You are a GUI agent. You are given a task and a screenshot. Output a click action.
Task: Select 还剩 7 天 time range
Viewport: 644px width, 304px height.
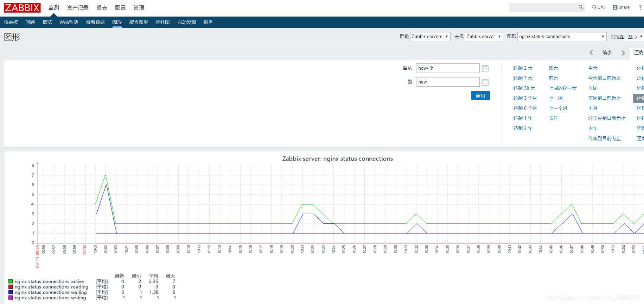pyautogui.click(x=523, y=78)
